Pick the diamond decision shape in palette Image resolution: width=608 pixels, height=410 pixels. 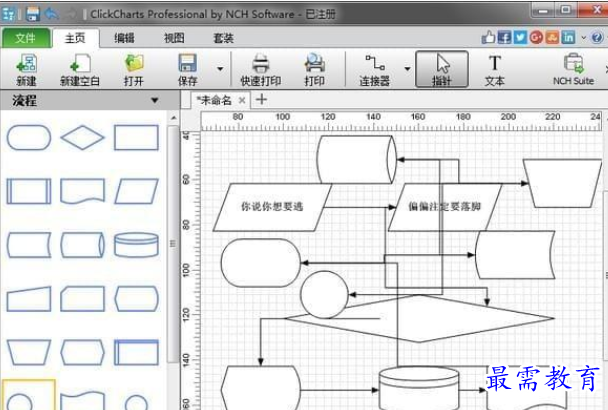pos(82,137)
